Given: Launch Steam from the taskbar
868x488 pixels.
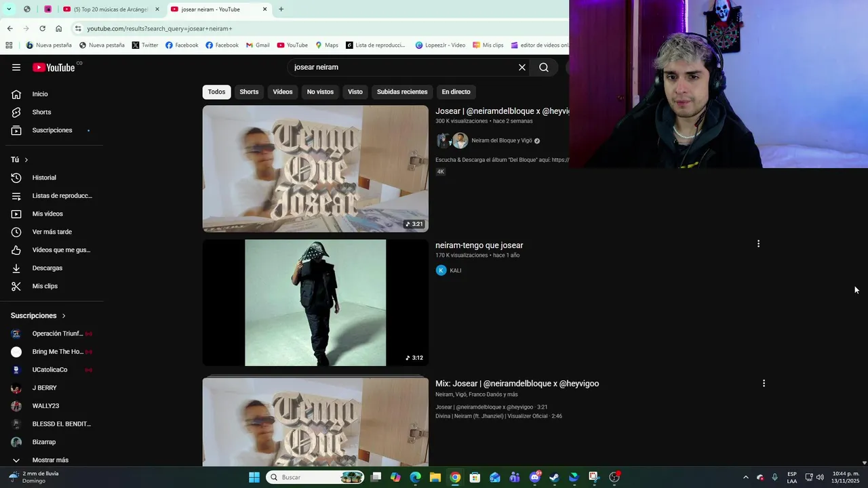Looking at the screenshot, I should tap(554, 477).
